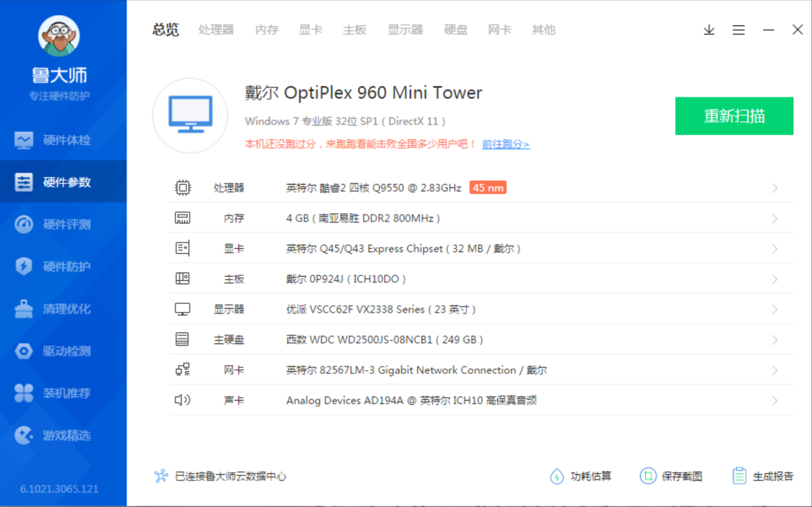Expand the 显示器 row chevron
812x507 pixels.
[x=774, y=309]
